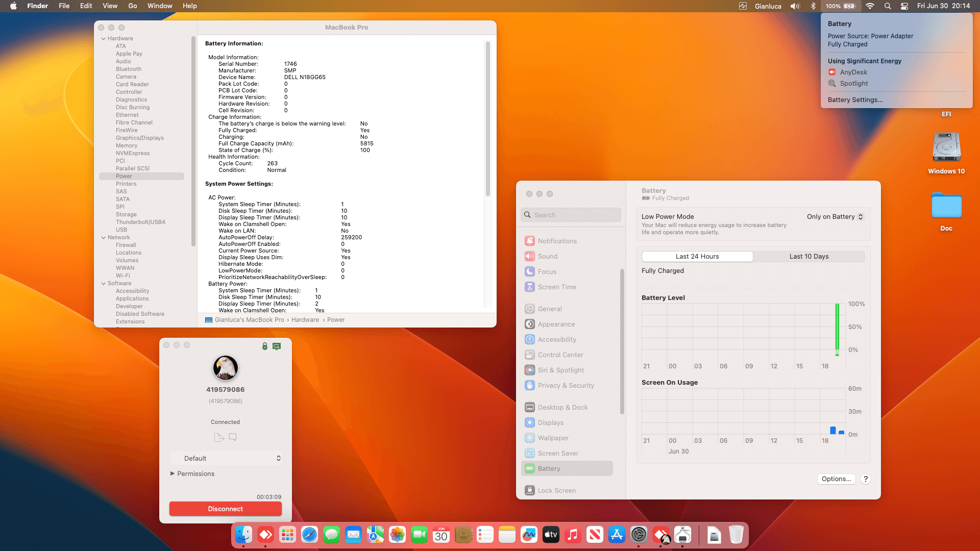
Task: Open the Window menu
Action: 160,6
